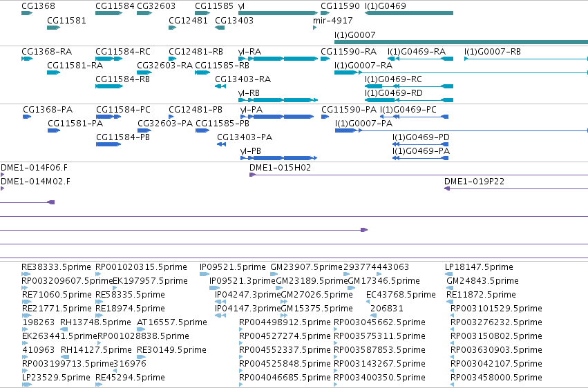Open the CG1368-PA protein label
This screenshot has height=388, width=588.
[48, 110]
